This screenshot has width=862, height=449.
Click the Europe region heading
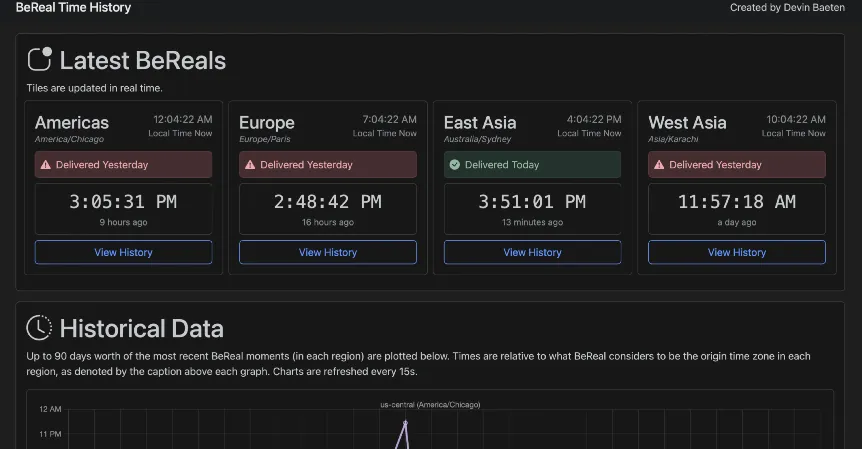(x=267, y=123)
